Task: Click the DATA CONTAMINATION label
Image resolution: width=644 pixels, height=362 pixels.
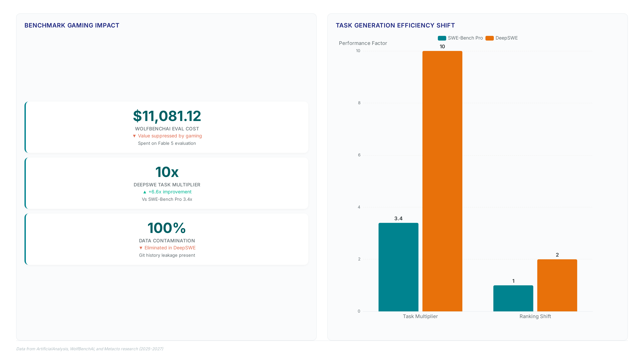Action: click(x=167, y=241)
